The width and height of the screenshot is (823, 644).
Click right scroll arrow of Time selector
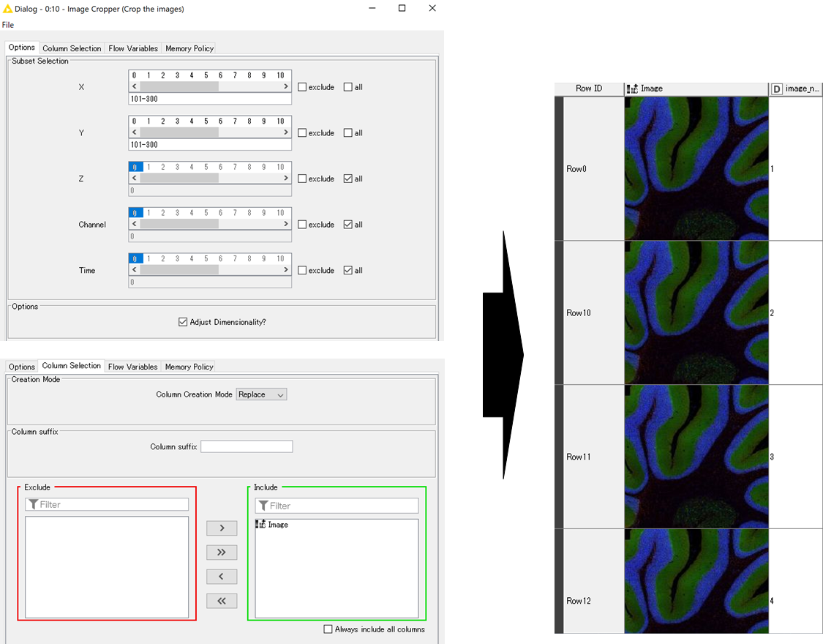pyautogui.click(x=285, y=269)
